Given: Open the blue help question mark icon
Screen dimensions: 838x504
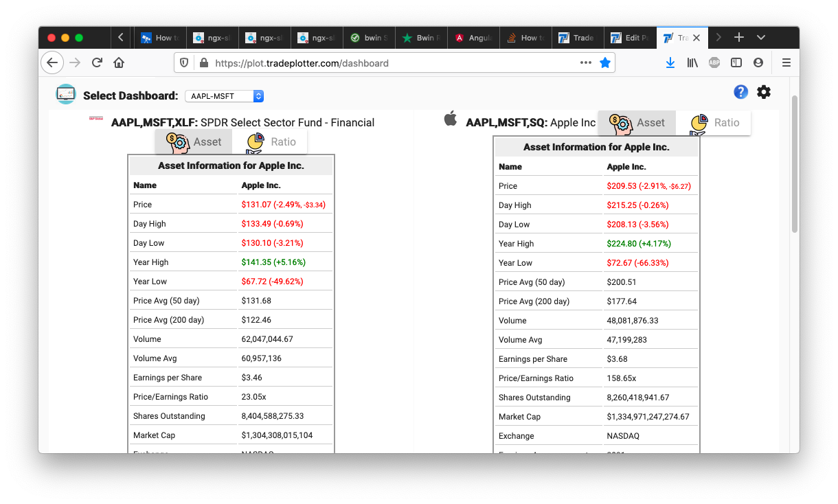Looking at the screenshot, I should click(740, 92).
